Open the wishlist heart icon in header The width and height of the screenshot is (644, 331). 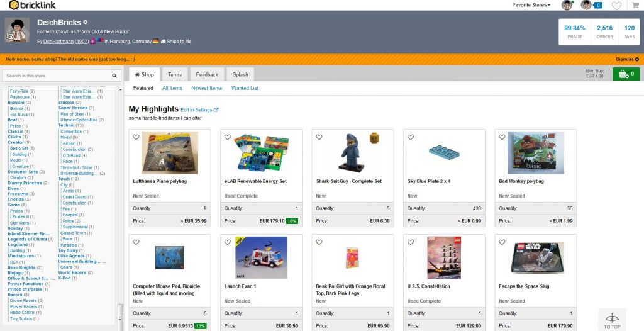tap(616, 6)
